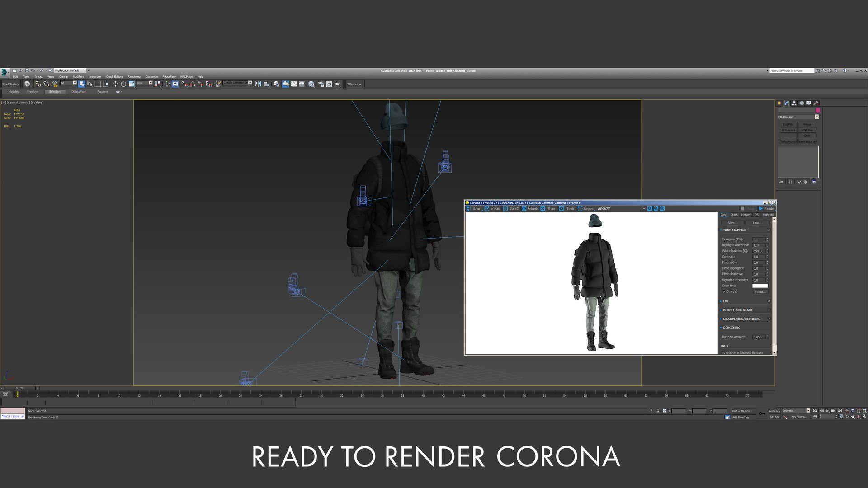Toggle the 3D Snaps icon
This screenshot has width=868, height=488.
point(184,84)
